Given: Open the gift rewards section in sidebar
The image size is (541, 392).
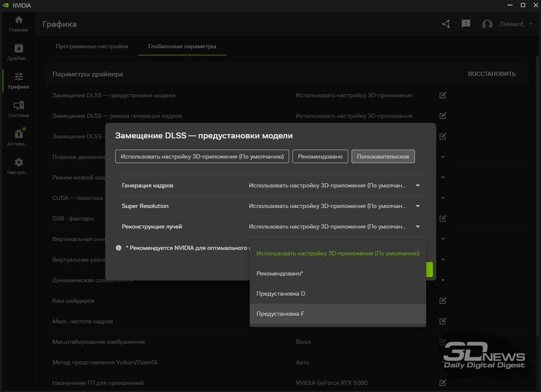Looking at the screenshot, I should 18,138.
